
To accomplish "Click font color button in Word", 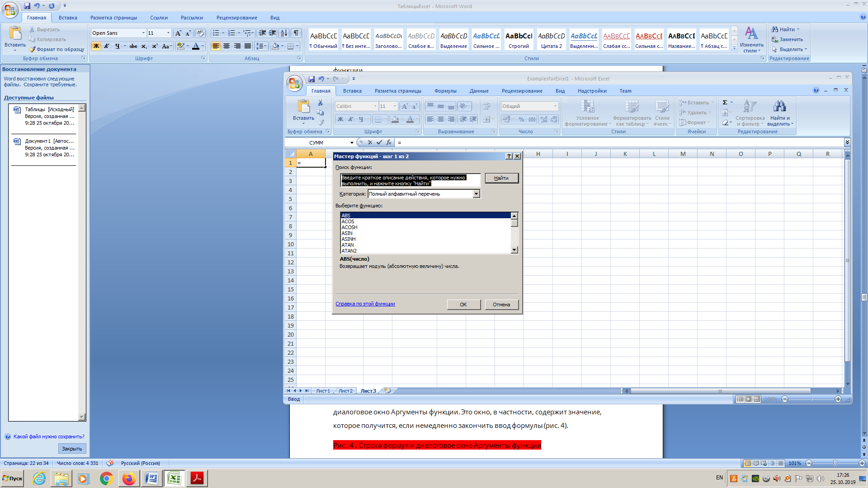I will coord(196,46).
